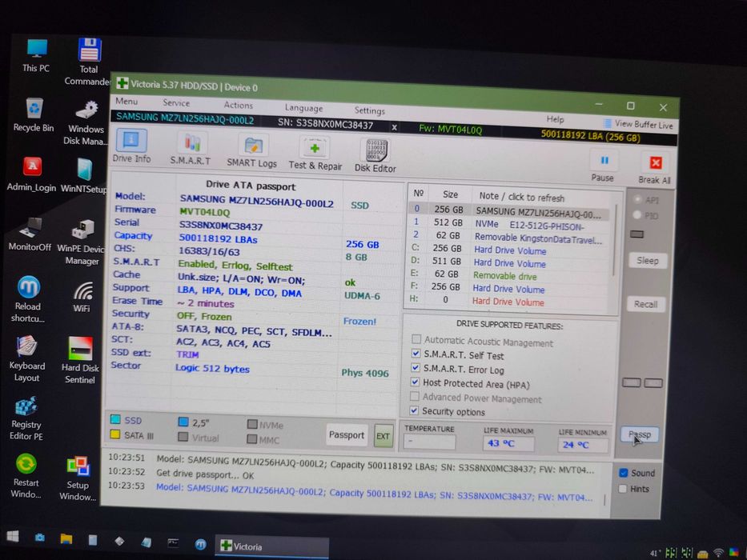Open the Menu menu
Viewport: 747px width, 560px height.
[127, 101]
